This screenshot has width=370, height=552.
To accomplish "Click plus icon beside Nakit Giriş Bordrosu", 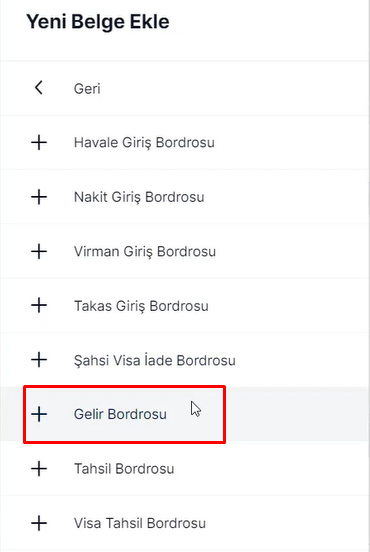I will tap(39, 197).
